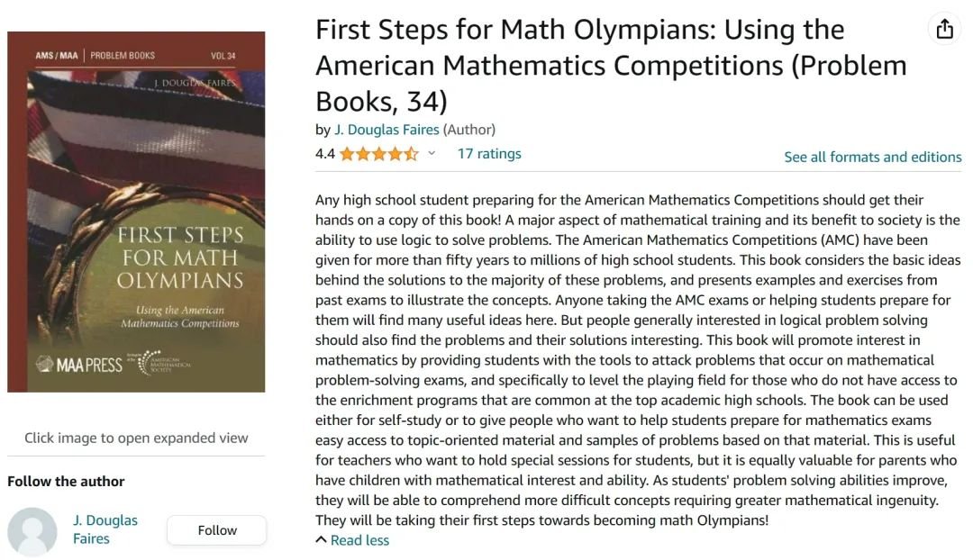Screen dimensions: 973x560
Task: Click the author profile avatar icon
Action: point(32,531)
